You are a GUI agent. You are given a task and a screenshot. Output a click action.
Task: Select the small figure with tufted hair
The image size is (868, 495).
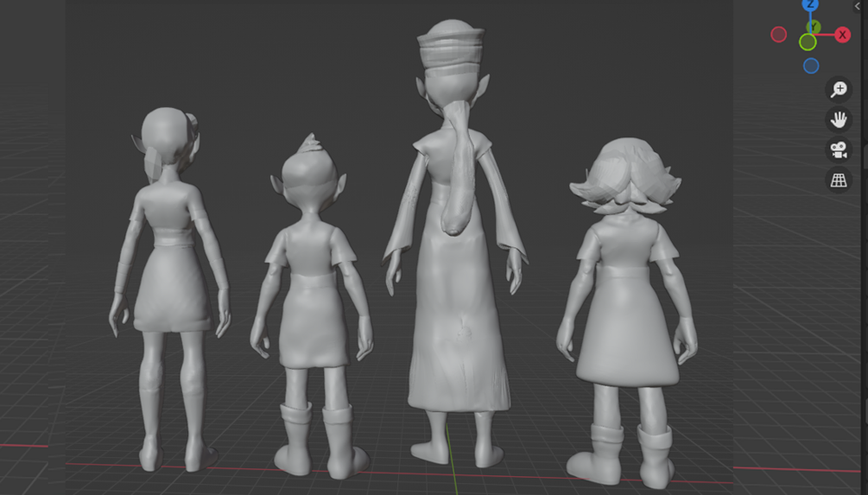click(x=312, y=306)
